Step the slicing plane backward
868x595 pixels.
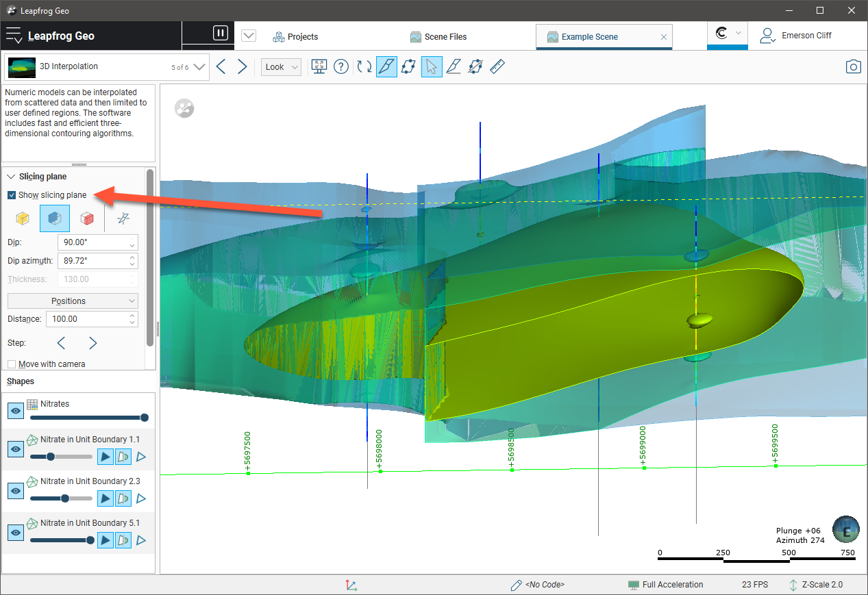(x=61, y=342)
